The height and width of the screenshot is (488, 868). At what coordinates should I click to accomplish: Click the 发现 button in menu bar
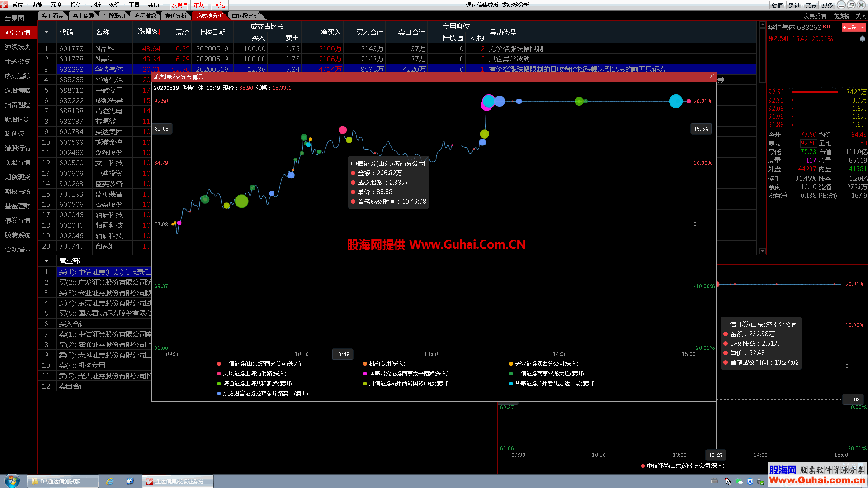[179, 5]
